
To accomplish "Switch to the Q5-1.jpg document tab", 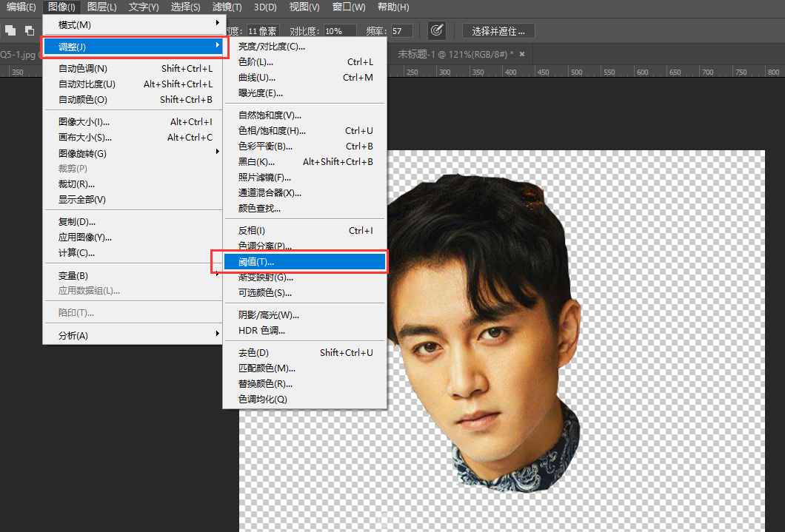I will (18, 55).
